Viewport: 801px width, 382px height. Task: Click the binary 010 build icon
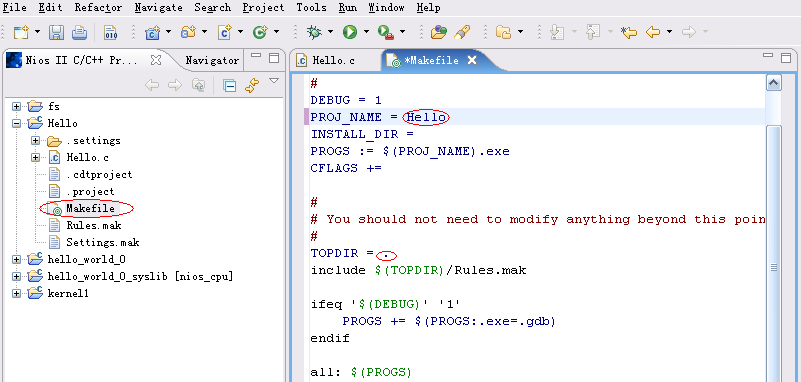[110, 32]
